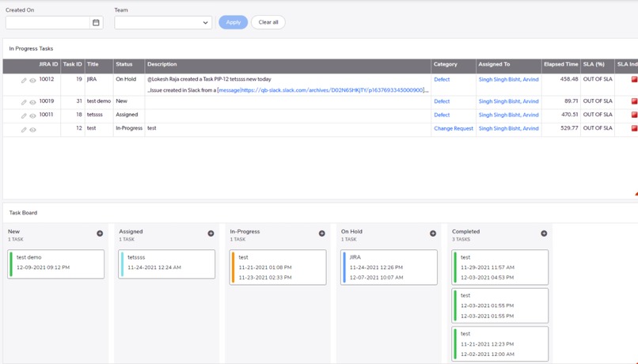
Task: Click elapsed time value 529.77
Action: [569, 128]
